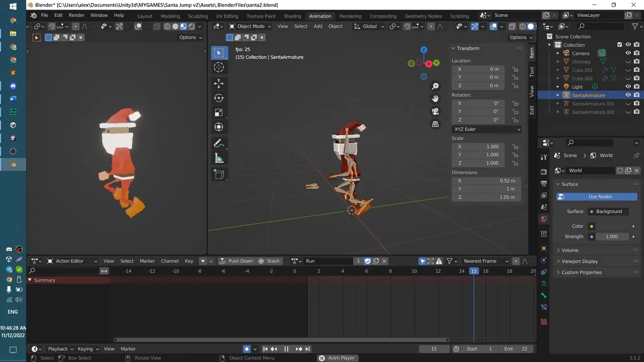The height and width of the screenshot is (362, 644).
Task: Expand the Custom Properties panel
Action: (581, 272)
